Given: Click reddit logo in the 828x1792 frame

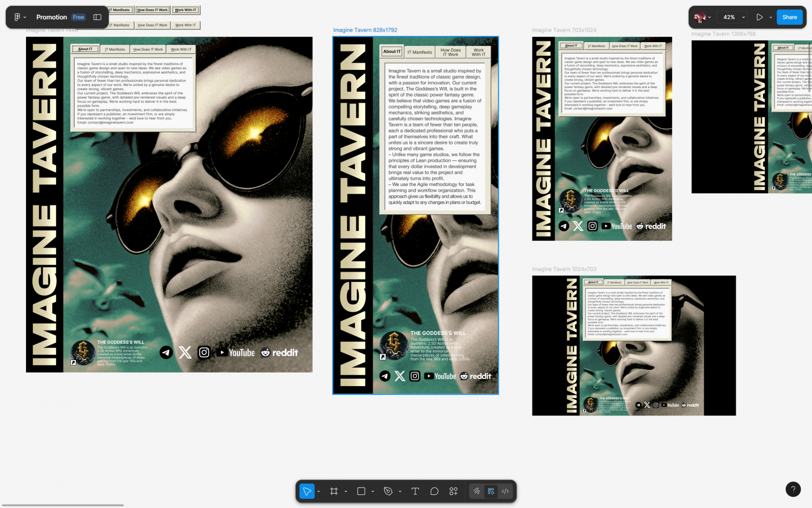Looking at the screenshot, I should [x=476, y=376].
